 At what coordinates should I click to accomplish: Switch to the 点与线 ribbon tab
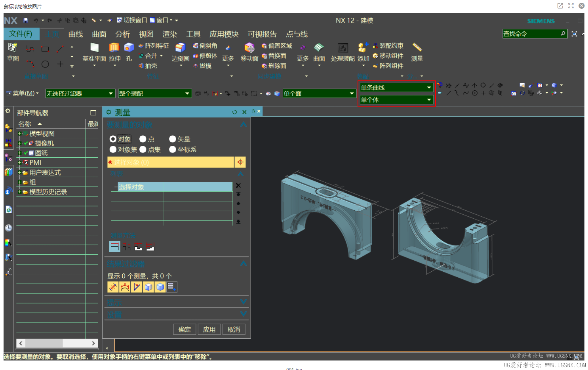point(297,34)
